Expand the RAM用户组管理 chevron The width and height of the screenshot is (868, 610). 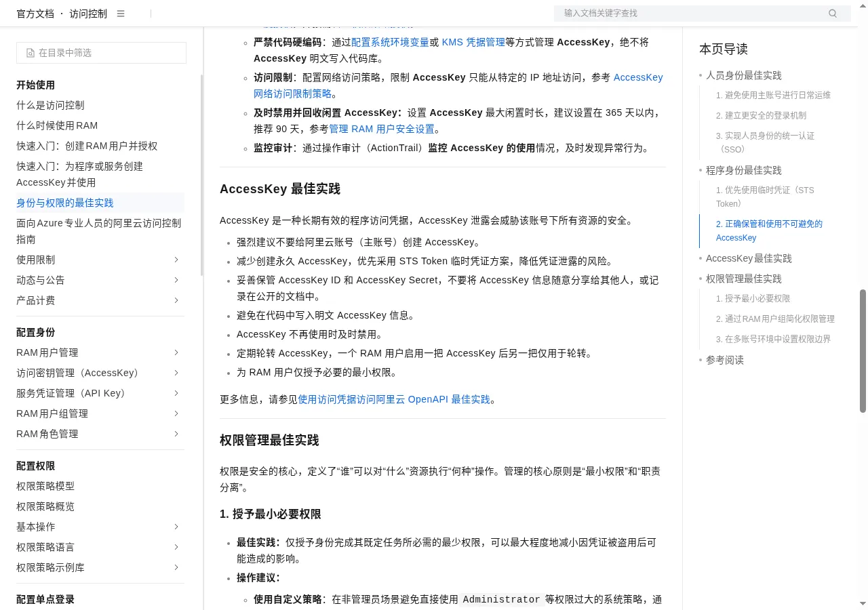(x=176, y=413)
